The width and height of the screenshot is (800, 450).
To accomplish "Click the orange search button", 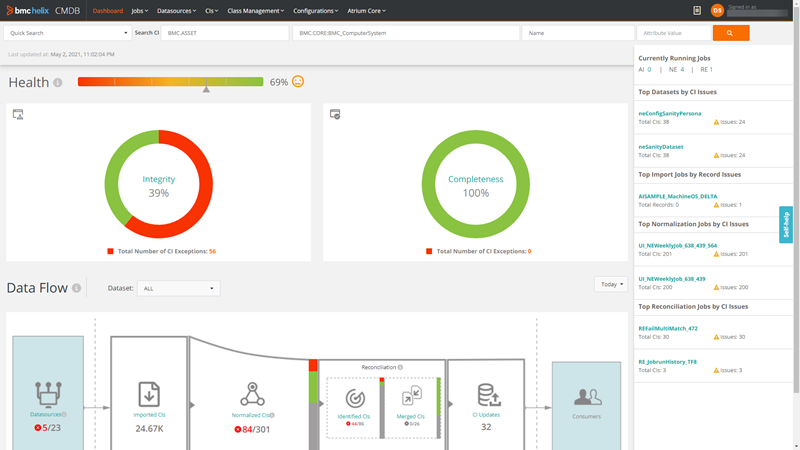I will [x=731, y=33].
